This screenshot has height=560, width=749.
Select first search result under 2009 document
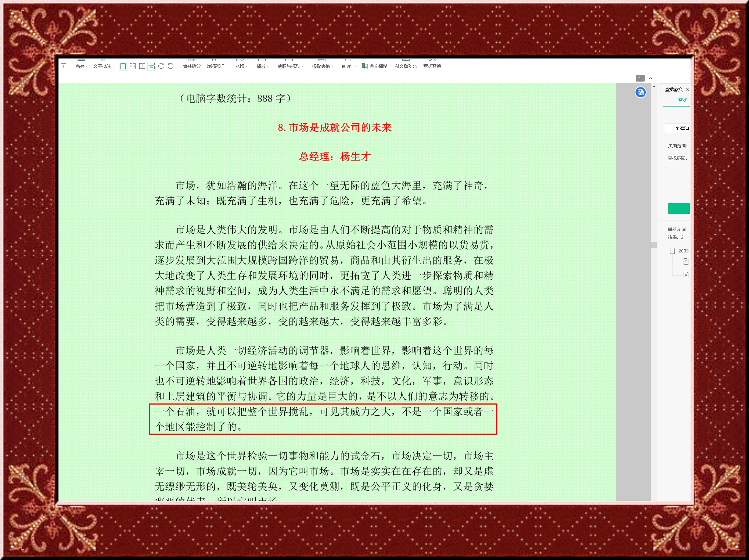click(x=685, y=262)
